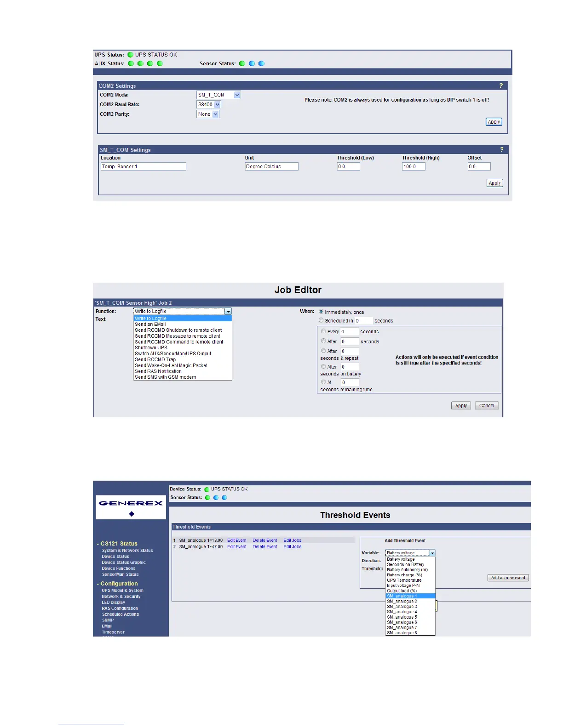Image resolution: width=563 pixels, height=728 pixels.
Task: Click the Offset input field
Action: [x=479, y=166]
